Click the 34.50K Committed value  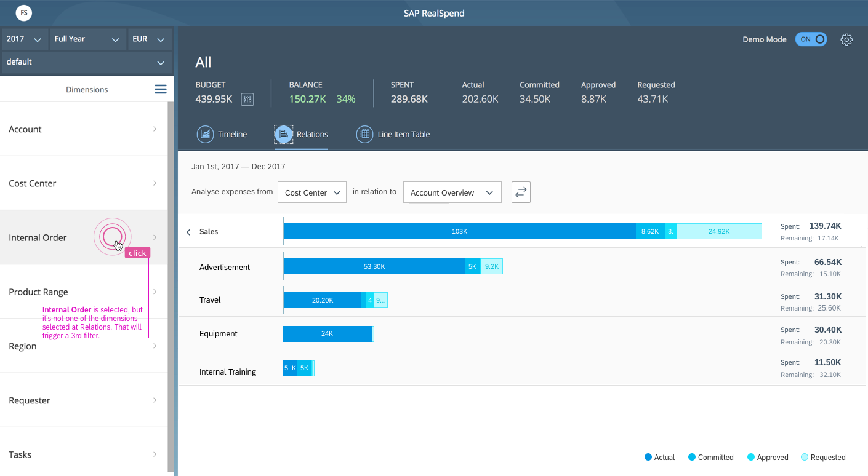(x=535, y=99)
